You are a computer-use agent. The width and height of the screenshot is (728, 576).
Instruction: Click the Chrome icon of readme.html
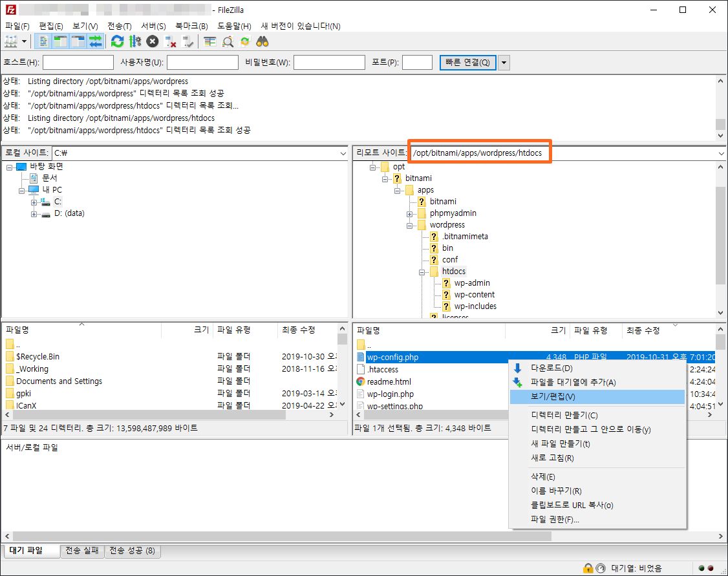(x=361, y=381)
